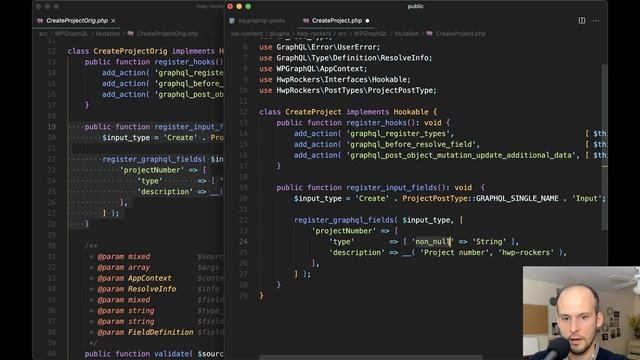
Task: Click 'public function validate(' in left editor
Action: [138, 354]
